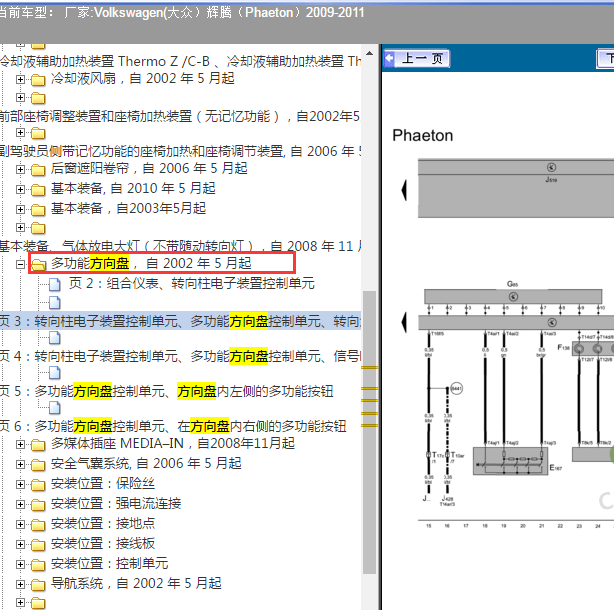Expand the 冷却液风扇 folder
This screenshot has width=614, height=610.
[x=20, y=79]
